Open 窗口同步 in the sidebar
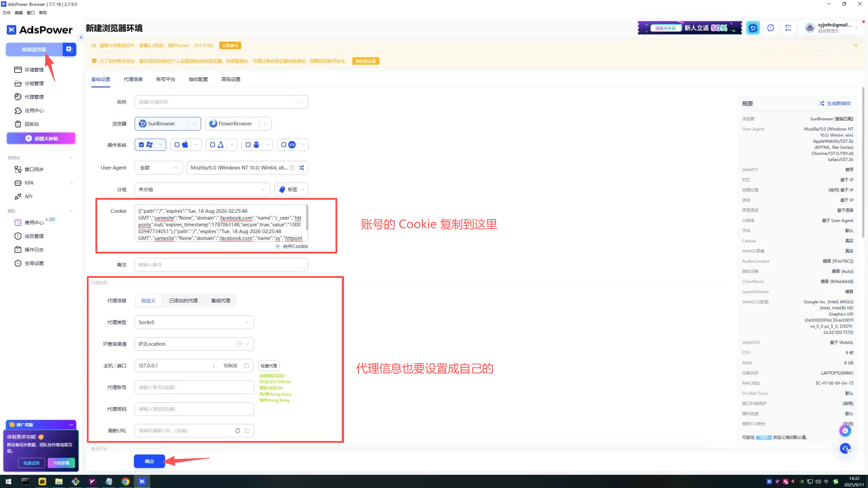 coord(34,169)
